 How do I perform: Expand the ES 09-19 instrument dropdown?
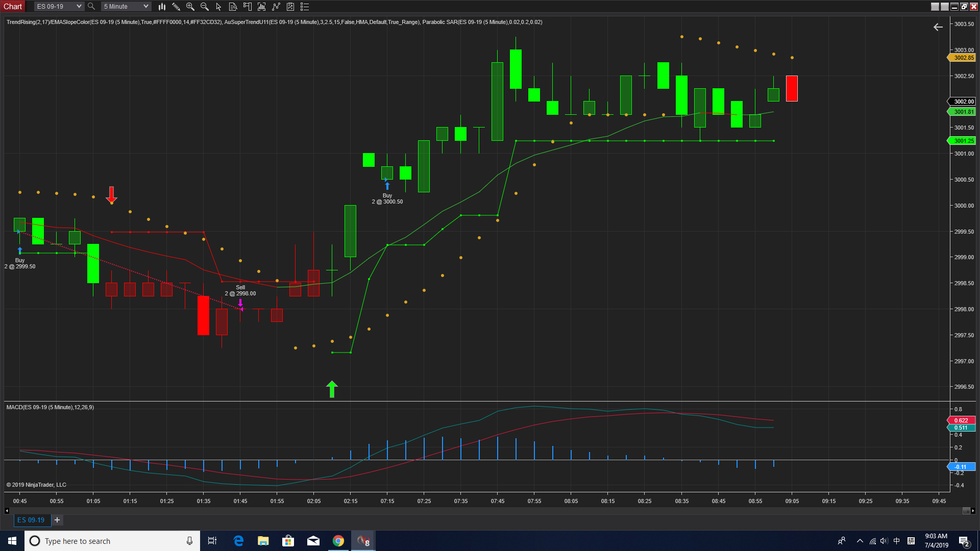coord(59,7)
